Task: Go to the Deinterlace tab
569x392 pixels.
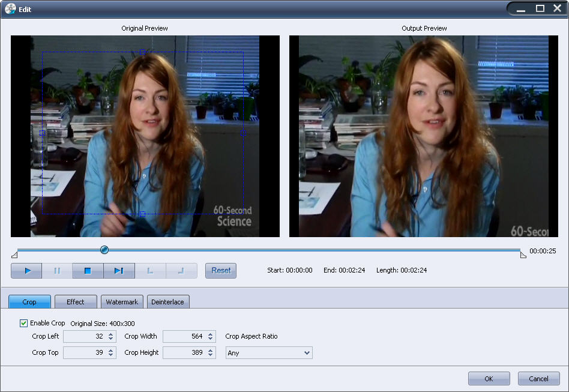Action: coord(167,302)
